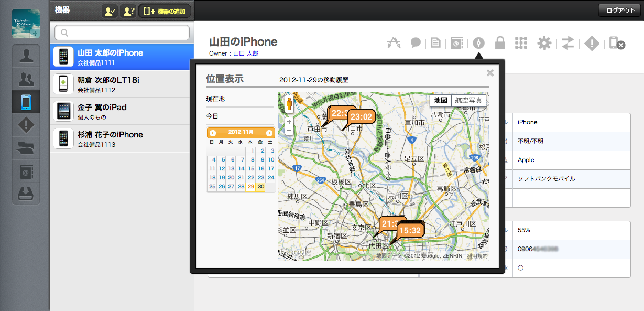Select device 金子 翼のiPad
Image resolution: width=644 pixels, height=311 pixels.
pos(122,111)
